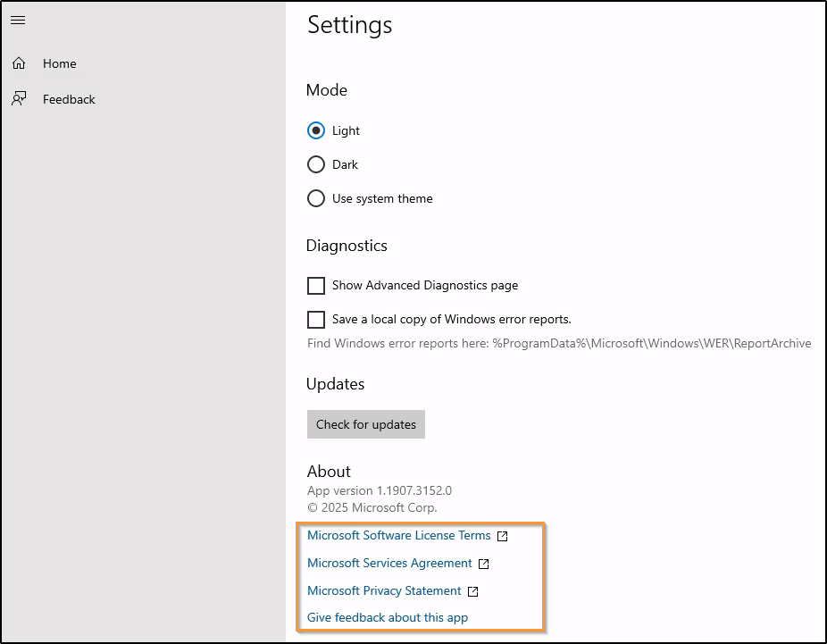The height and width of the screenshot is (644, 827).
Task: Click Give feedback about this app link
Action: [388, 618]
